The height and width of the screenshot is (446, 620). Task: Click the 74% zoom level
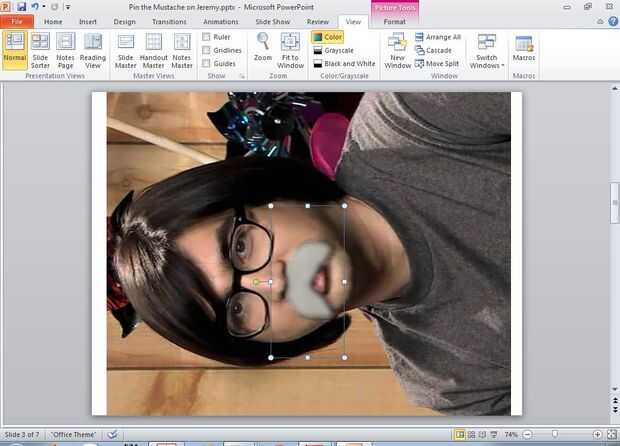pos(511,435)
